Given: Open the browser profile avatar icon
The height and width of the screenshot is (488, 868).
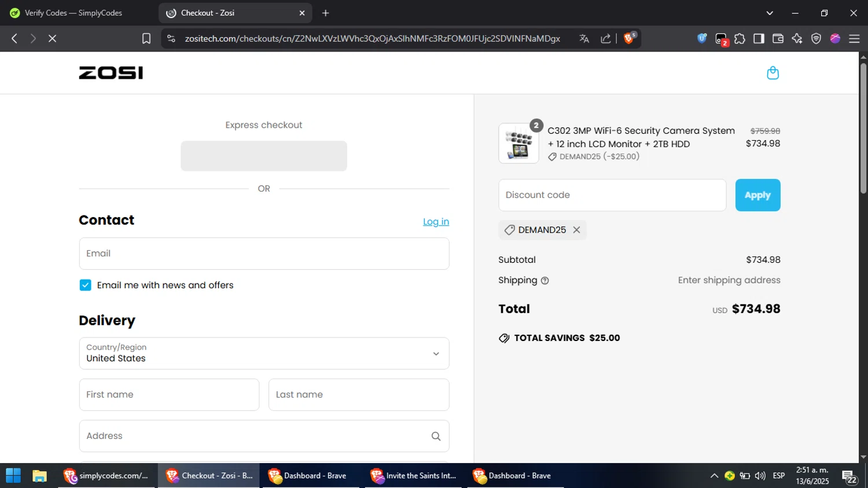Looking at the screenshot, I should click(x=835, y=38).
